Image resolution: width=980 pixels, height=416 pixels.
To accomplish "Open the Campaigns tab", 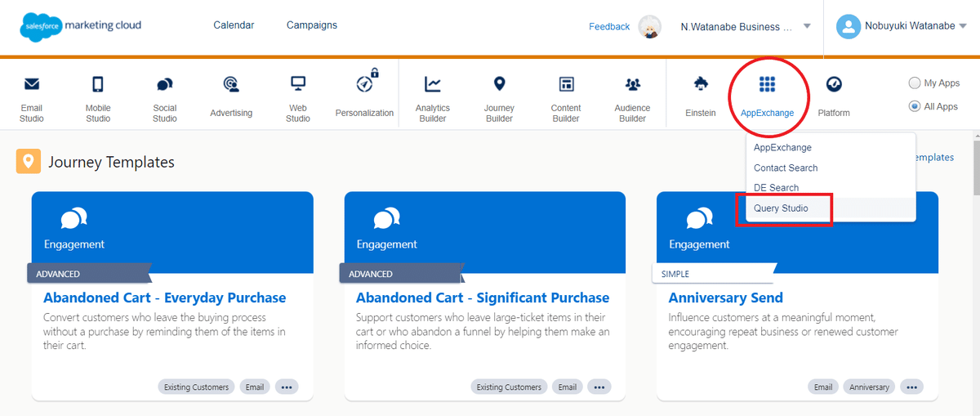I will click(312, 25).
